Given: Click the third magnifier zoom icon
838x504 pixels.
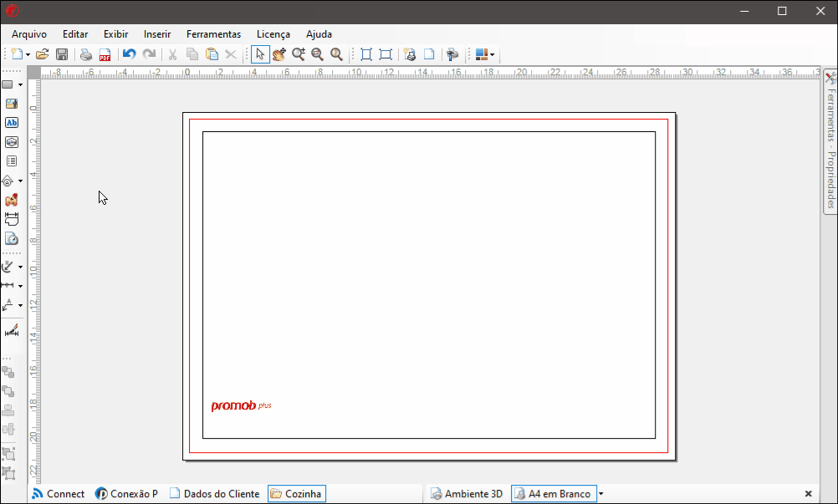Looking at the screenshot, I should (x=337, y=54).
